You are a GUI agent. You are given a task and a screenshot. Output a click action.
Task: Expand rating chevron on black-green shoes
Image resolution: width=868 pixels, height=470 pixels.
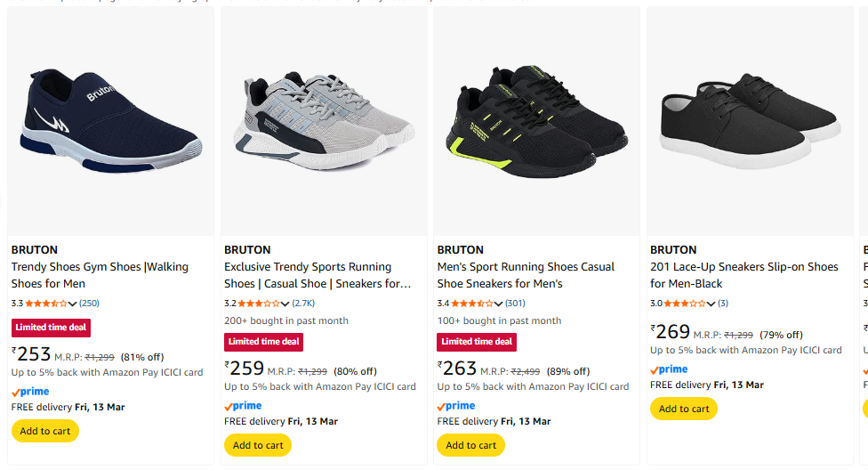pyautogui.click(x=499, y=304)
